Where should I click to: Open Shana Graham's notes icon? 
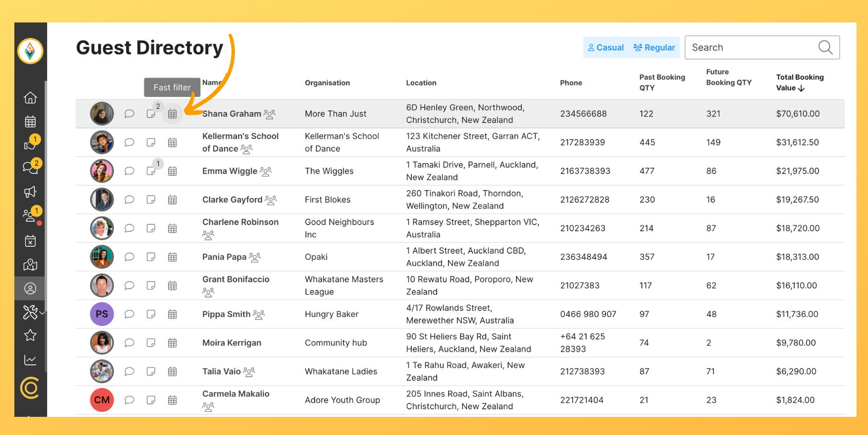click(x=151, y=114)
